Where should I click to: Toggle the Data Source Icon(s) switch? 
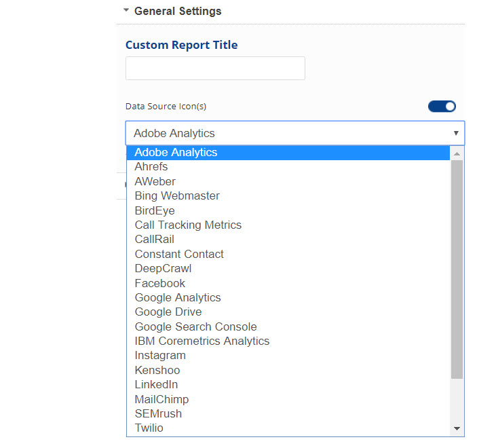pyautogui.click(x=442, y=106)
